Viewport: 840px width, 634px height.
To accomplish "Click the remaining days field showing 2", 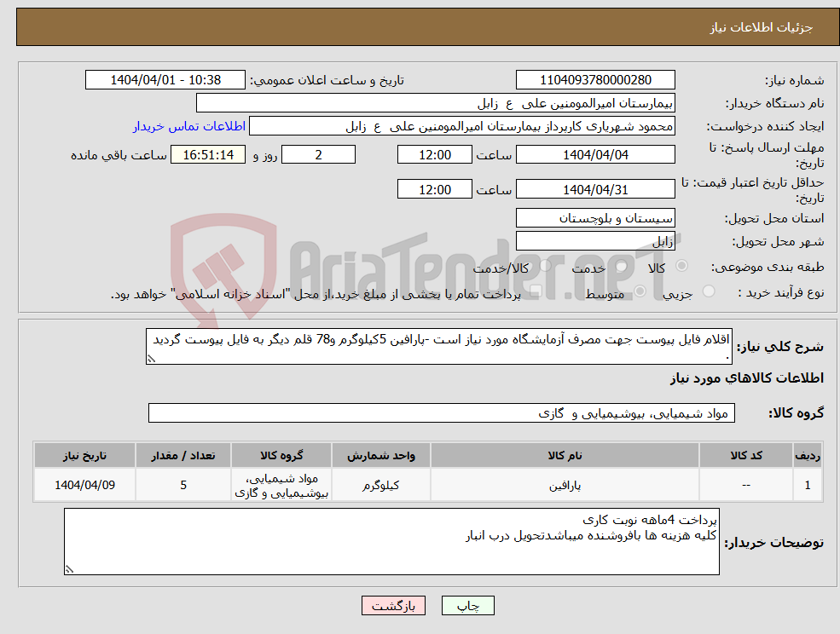I will tap(318, 155).
